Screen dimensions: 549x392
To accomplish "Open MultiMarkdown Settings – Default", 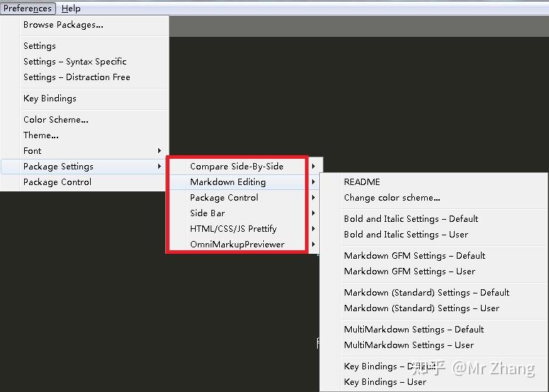I will click(x=434, y=330).
